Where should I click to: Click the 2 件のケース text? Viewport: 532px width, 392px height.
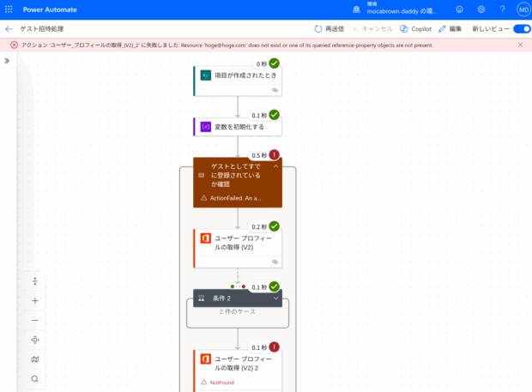coord(237,311)
